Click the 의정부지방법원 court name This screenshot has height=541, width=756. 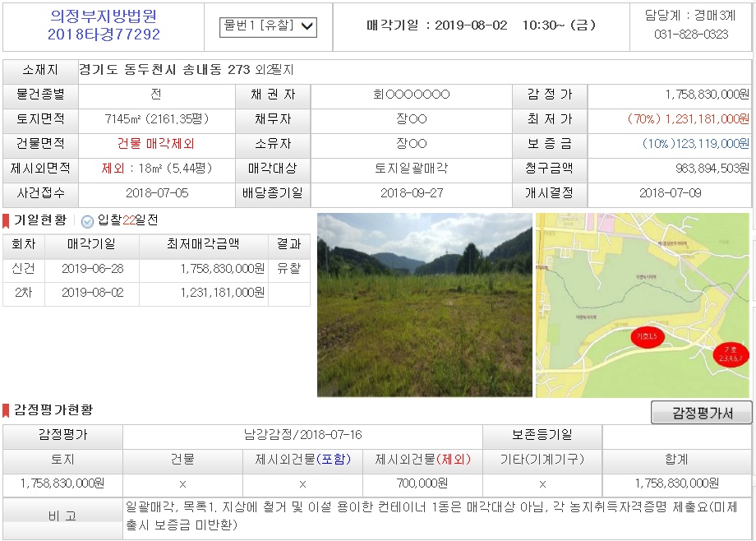(x=104, y=16)
